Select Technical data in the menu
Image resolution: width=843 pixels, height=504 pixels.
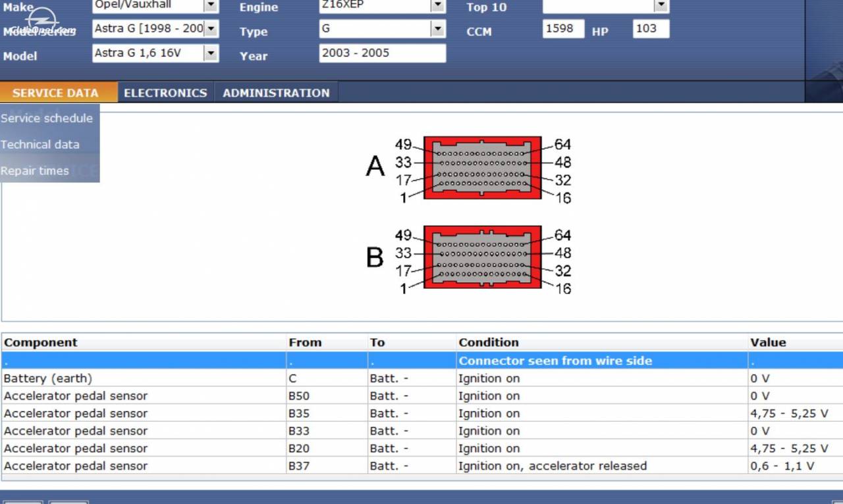[x=40, y=145]
